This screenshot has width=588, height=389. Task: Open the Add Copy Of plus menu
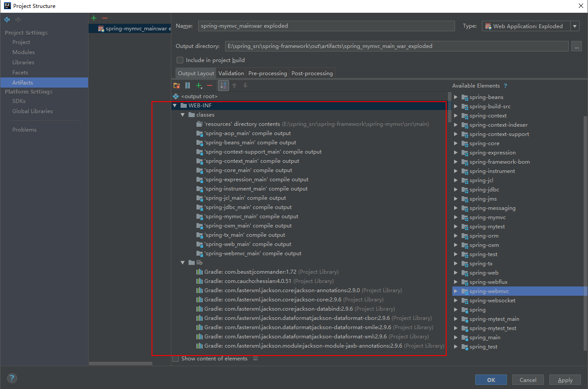[200, 86]
